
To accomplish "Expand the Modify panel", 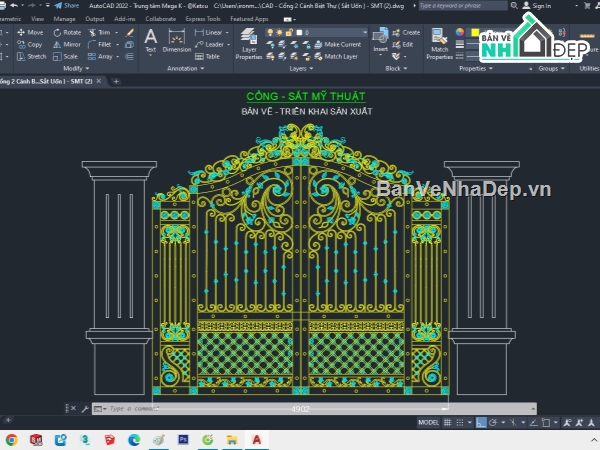I will pyautogui.click(x=76, y=68).
